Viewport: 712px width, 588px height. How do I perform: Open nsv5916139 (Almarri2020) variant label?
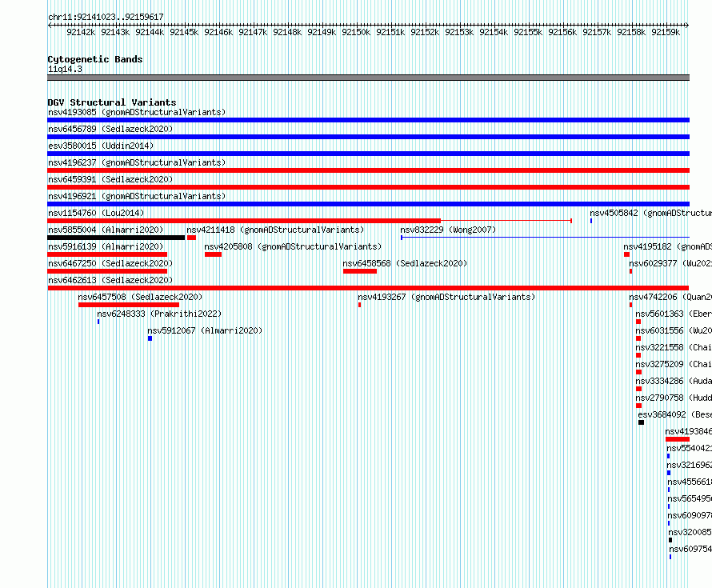coord(106,246)
